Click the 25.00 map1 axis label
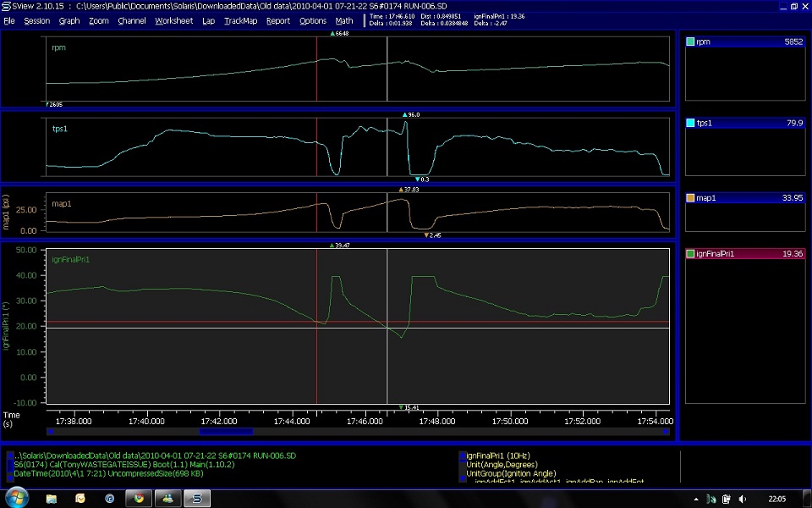This screenshot has width=812, height=508. click(x=27, y=210)
